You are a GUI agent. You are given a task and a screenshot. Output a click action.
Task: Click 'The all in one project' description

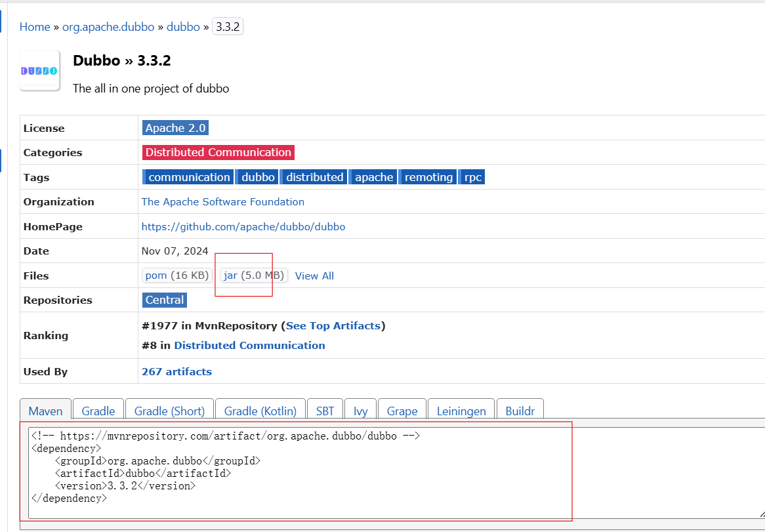[151, 89]
